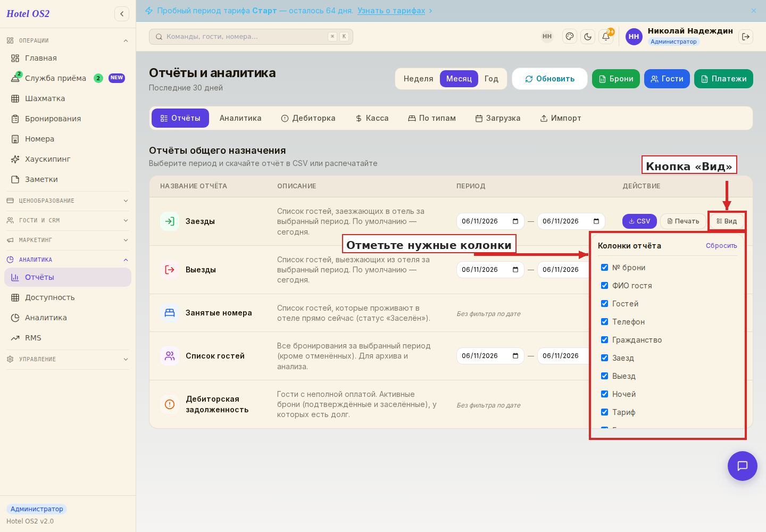Click the Сбросить link in columns panel
This screenshot has height=532, width=766.
(721, 246)
